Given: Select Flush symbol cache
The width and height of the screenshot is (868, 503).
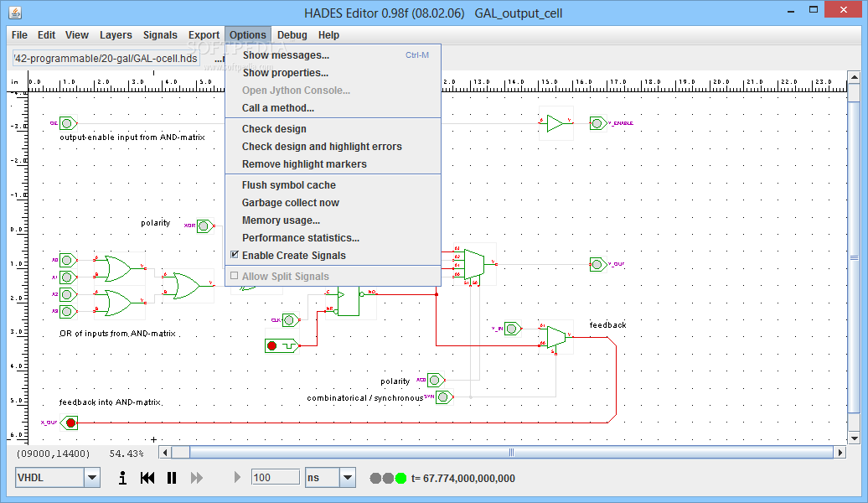Looking at the screenshot, I should point(333,185).
